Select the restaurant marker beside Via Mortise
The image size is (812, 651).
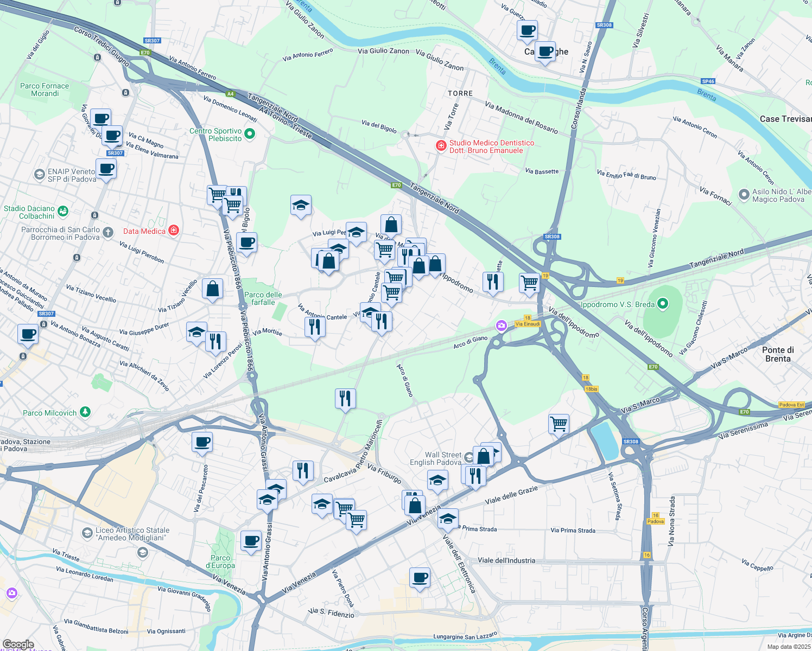pyautogui.click(x=315, y=328)
